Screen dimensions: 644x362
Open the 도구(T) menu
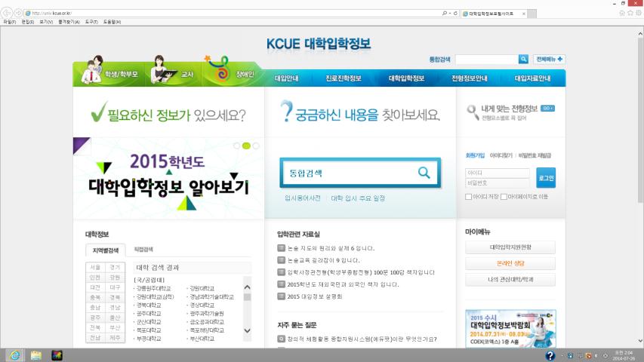91,22
